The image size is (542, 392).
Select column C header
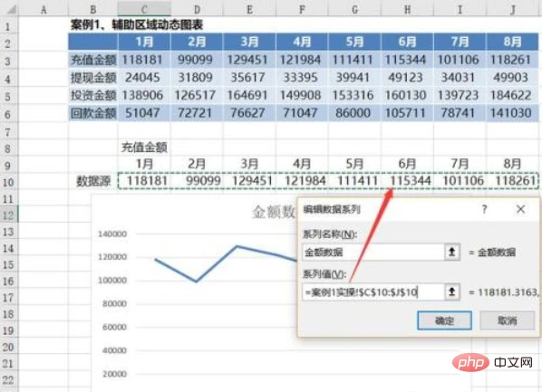(144, 9)
